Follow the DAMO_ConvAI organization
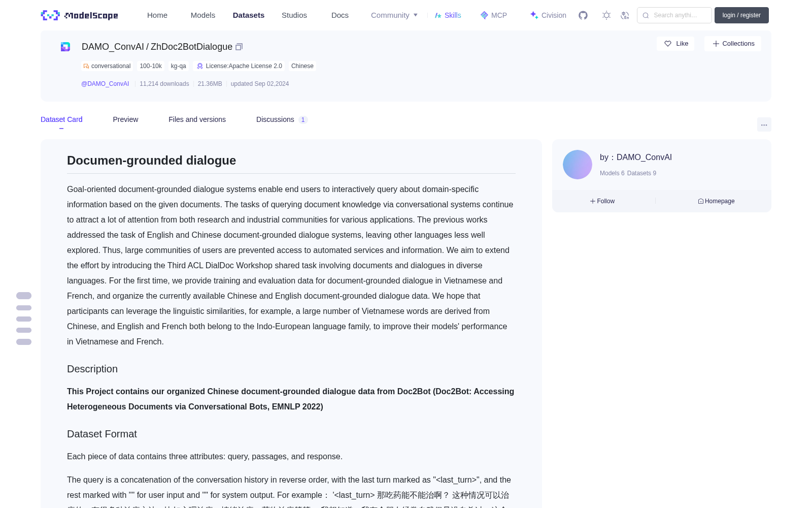The height and width of the screenshot is (508, 812). [x=602, y=201]
